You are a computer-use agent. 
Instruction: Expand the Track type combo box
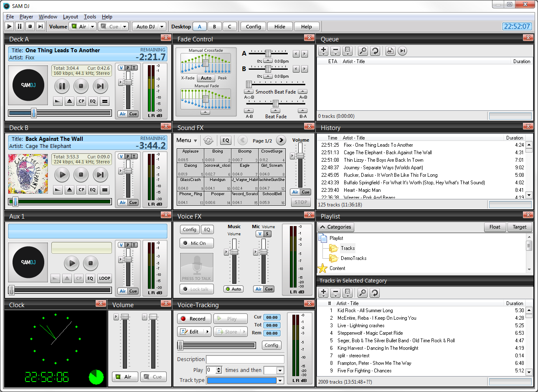point(280,380)
